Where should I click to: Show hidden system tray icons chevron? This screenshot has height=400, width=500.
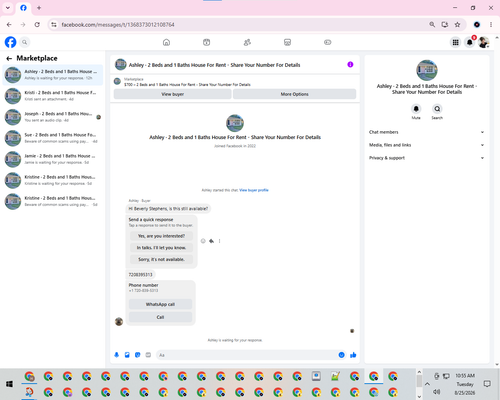coord(427,384)
